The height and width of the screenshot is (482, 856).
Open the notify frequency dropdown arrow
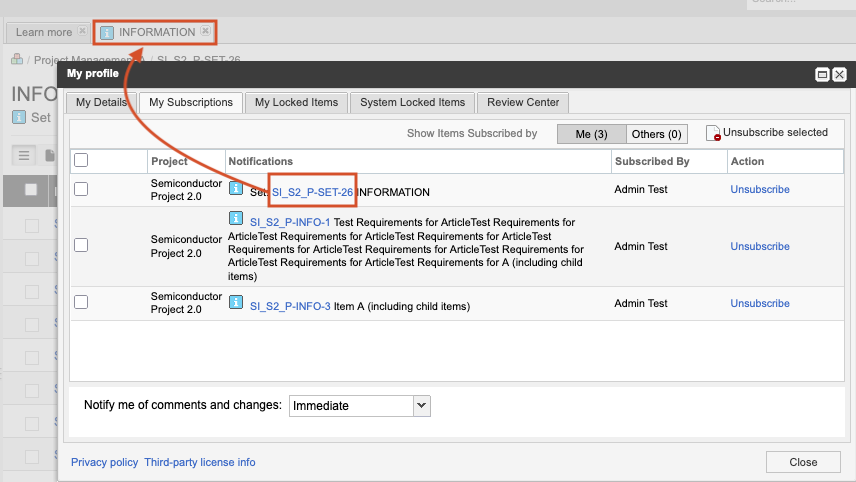pyautogui.click(x=421, y=406)
